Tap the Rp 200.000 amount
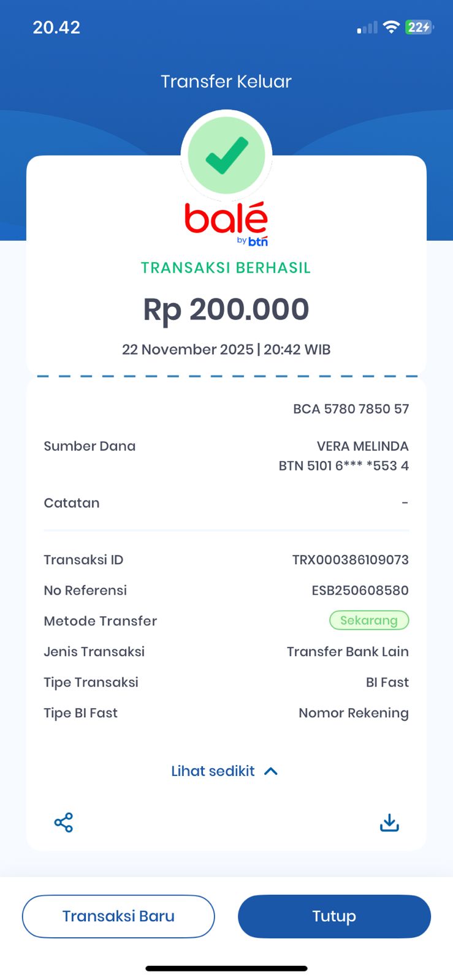The height and width of the screenshot is (980, 453). (226, 310)
